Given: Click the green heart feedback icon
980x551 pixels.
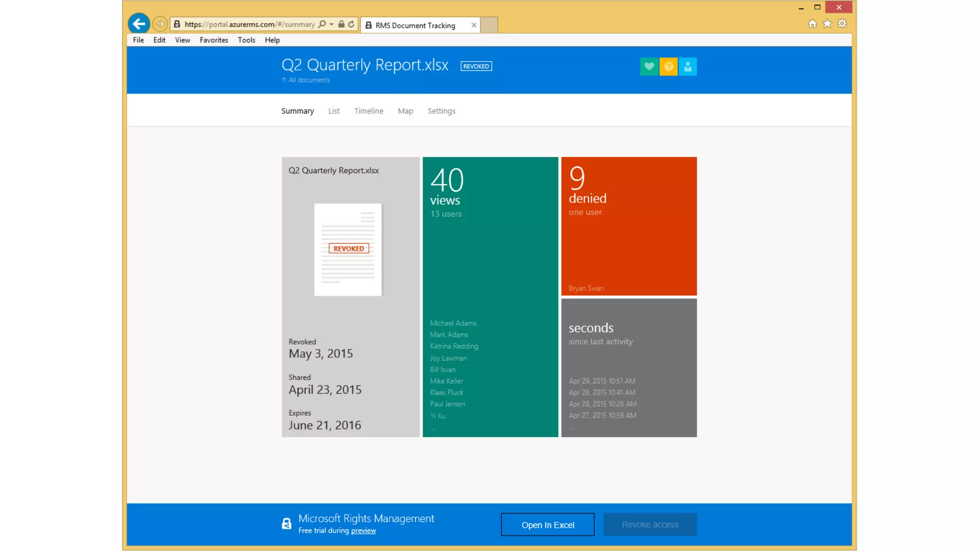Looking at the screenshot, I should (649, 66).
